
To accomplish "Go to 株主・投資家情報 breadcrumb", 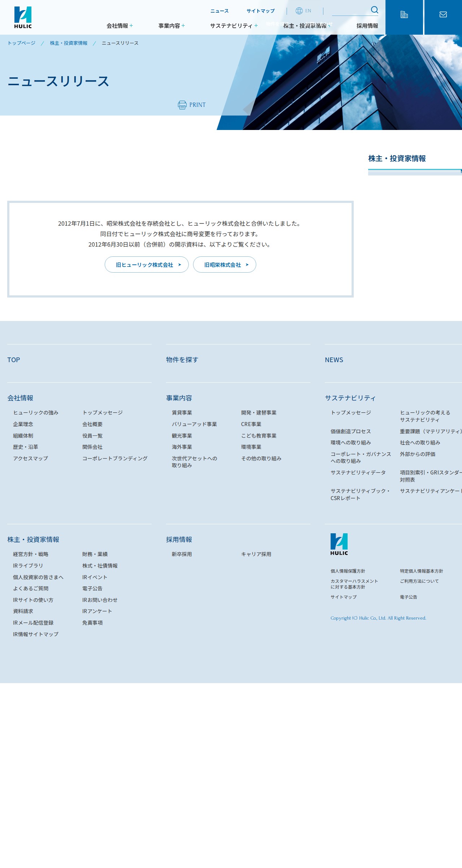I will tap(69, 43).
